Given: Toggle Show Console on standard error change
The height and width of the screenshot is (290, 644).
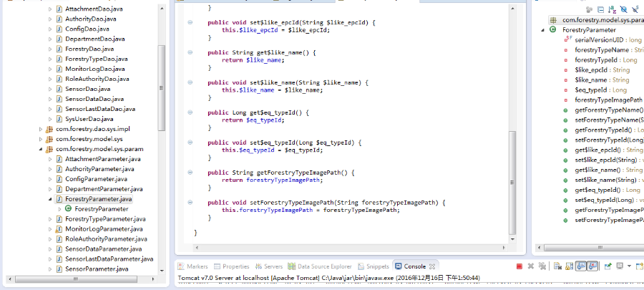Looking at the screenshot, I should 592,266.
